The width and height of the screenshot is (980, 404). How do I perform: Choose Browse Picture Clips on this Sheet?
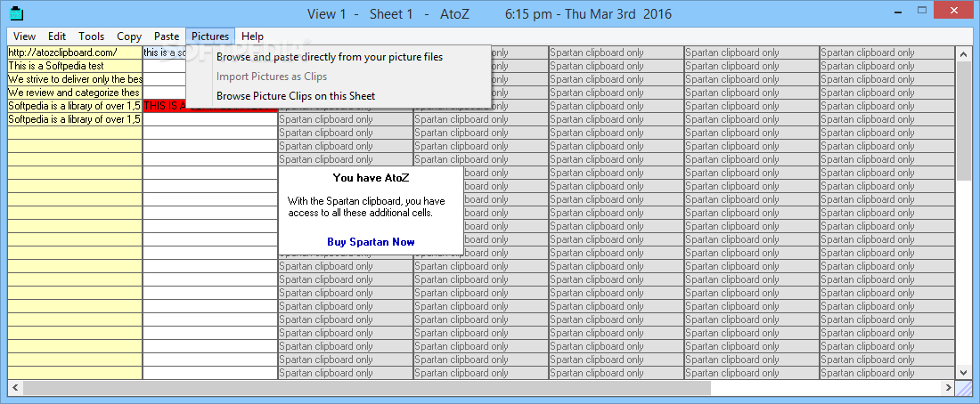coord(339,96)
